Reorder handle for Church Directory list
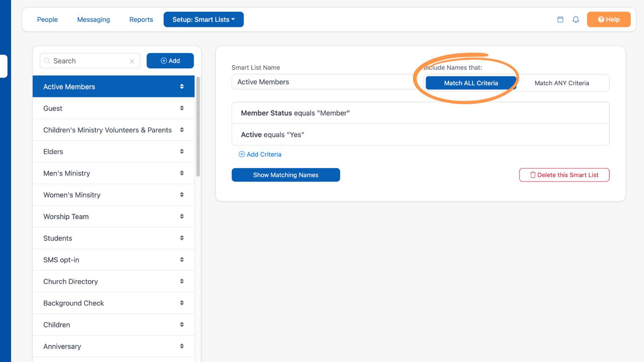The height and width of the screenshot is (362, 644). 182,281
